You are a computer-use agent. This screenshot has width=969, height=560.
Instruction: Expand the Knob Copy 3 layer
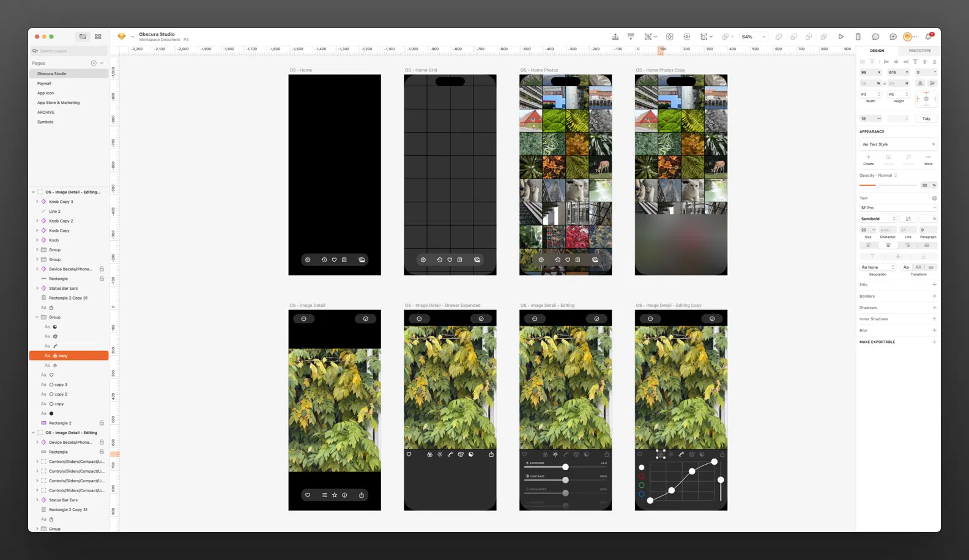click(37, 202)
